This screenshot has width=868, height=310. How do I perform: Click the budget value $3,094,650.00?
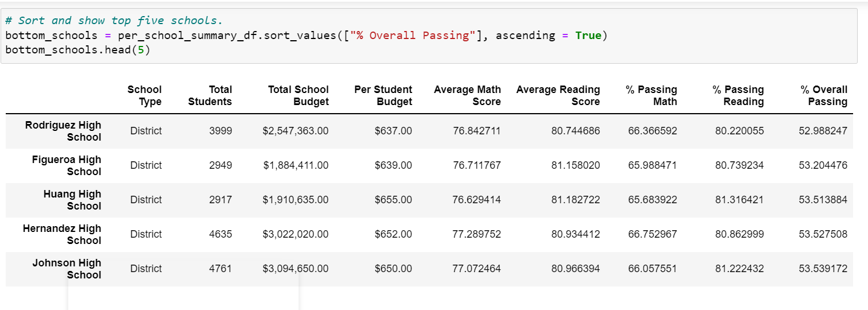click(x=296, y=269)
